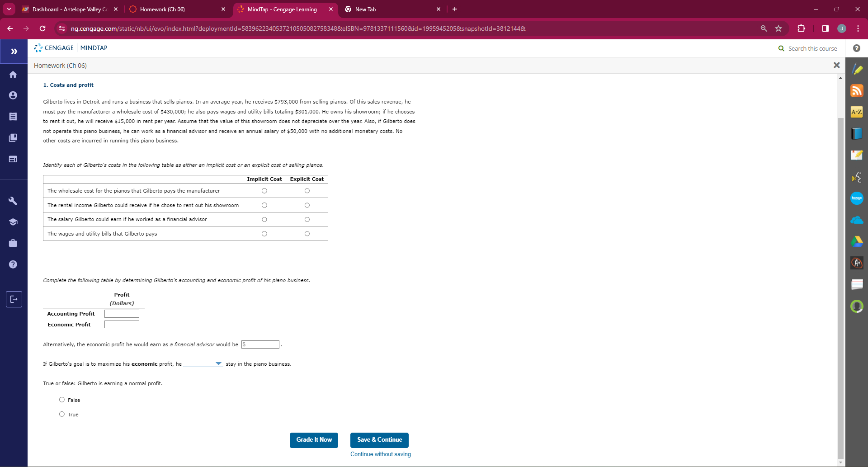
Task: Switch to the New Tab browser tab
Action: (x=387, y=9)
